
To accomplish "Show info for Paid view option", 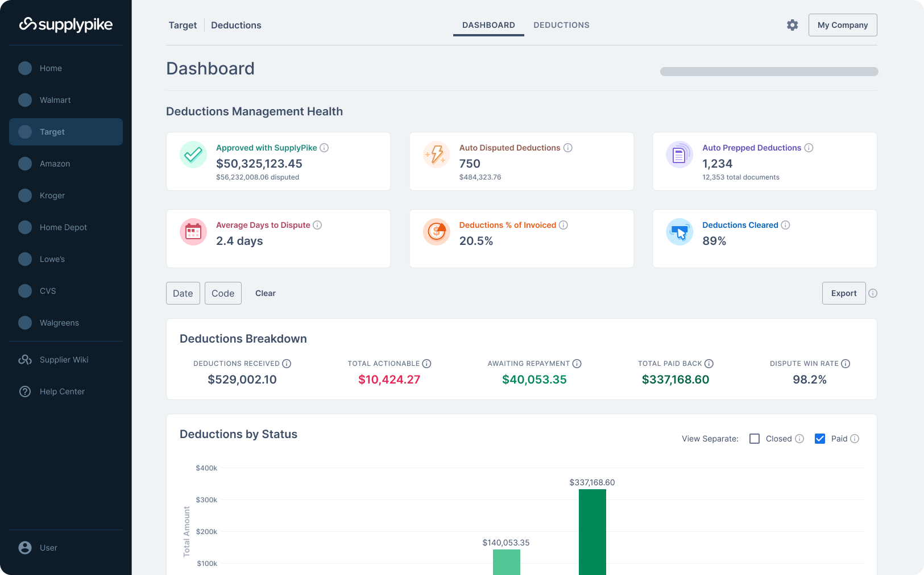I will click(855, 439).
